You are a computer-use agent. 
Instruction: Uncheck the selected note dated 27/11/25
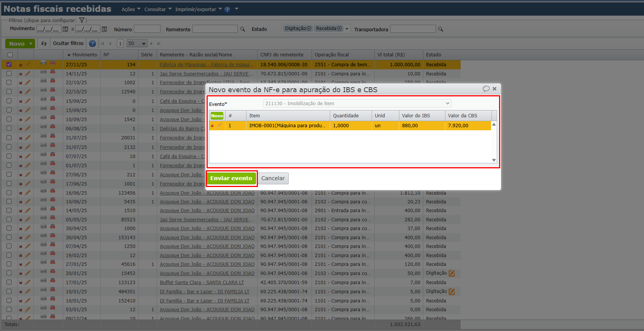9,64
